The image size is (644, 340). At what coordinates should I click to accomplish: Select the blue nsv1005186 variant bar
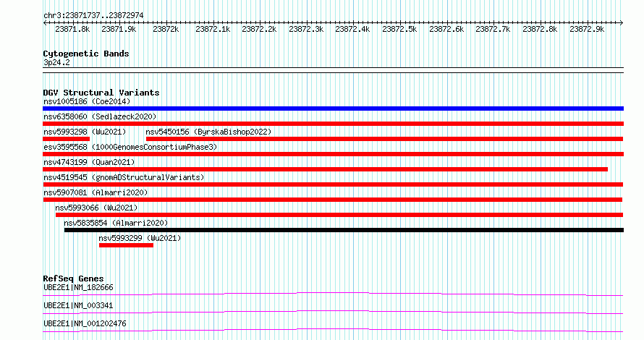click(333, 109)
